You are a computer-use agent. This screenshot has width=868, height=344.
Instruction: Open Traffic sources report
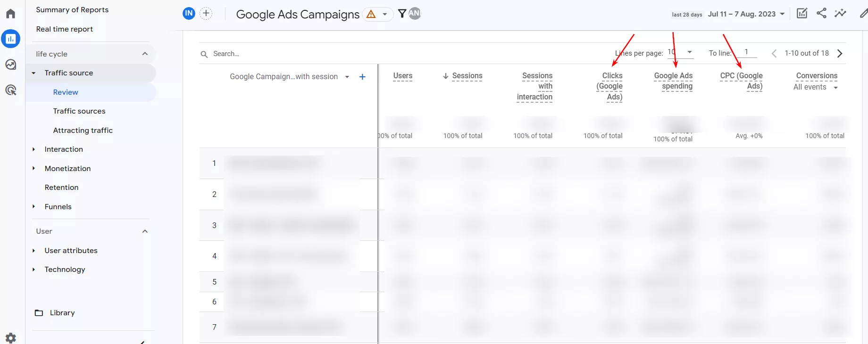click(x=79, y=111)
